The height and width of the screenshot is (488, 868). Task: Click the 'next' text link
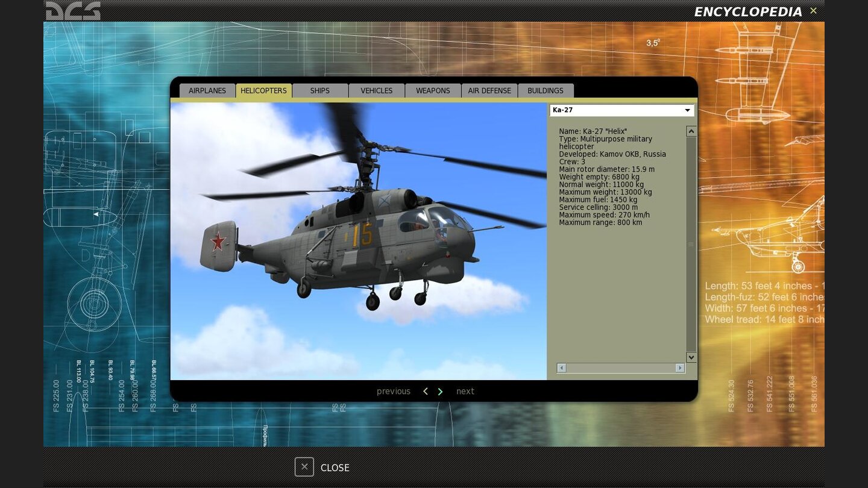tap(465, 392)
